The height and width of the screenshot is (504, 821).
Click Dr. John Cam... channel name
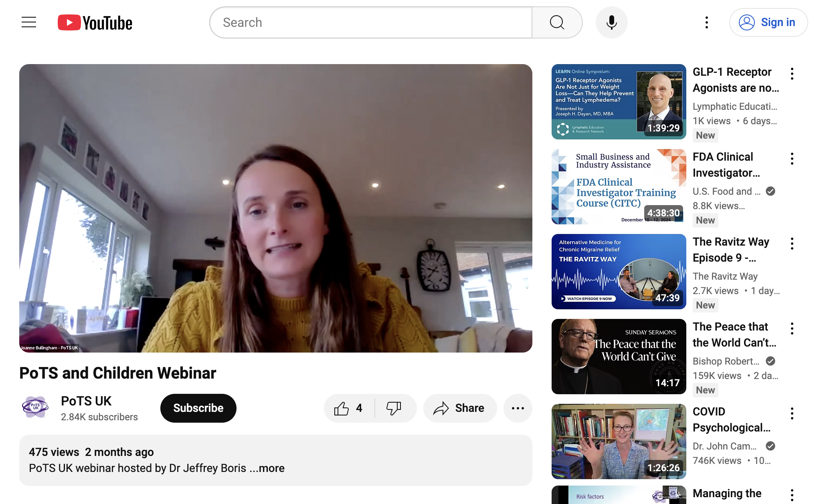(725, 446)
